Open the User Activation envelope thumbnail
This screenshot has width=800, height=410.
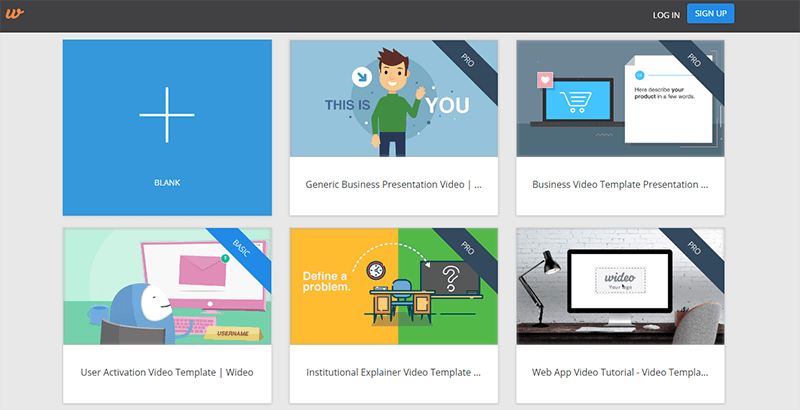click(167, 286)
